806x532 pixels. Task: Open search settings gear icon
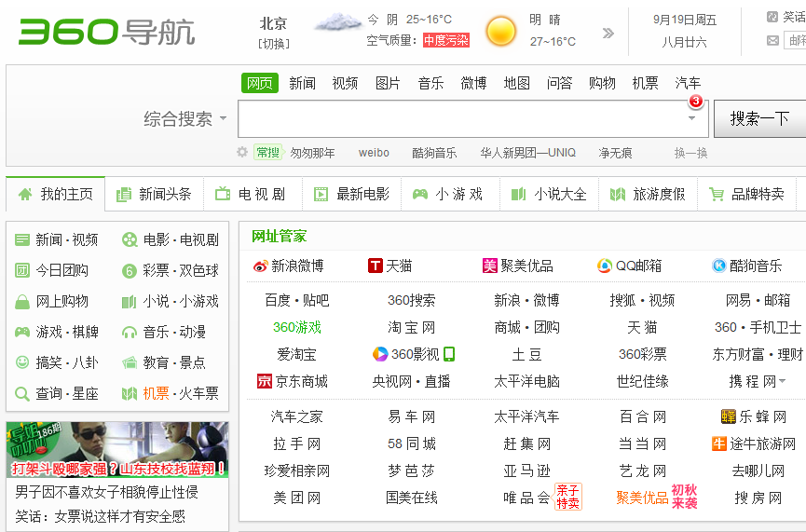242,152
